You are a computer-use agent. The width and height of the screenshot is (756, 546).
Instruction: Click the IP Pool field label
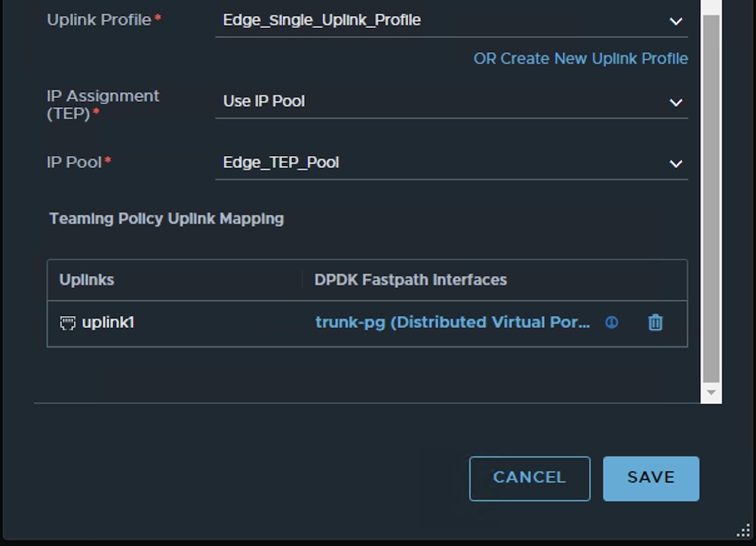(x=74, y=162)
